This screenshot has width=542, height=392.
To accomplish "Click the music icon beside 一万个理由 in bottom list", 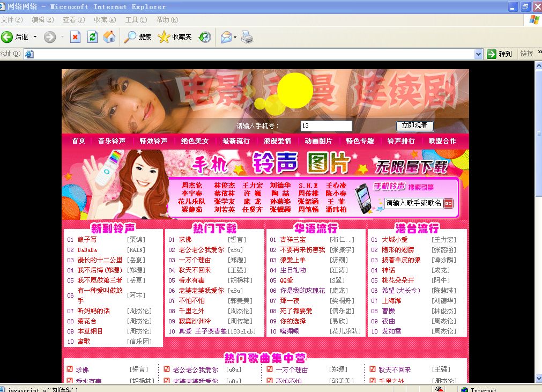I will click(x=270, y=369).
